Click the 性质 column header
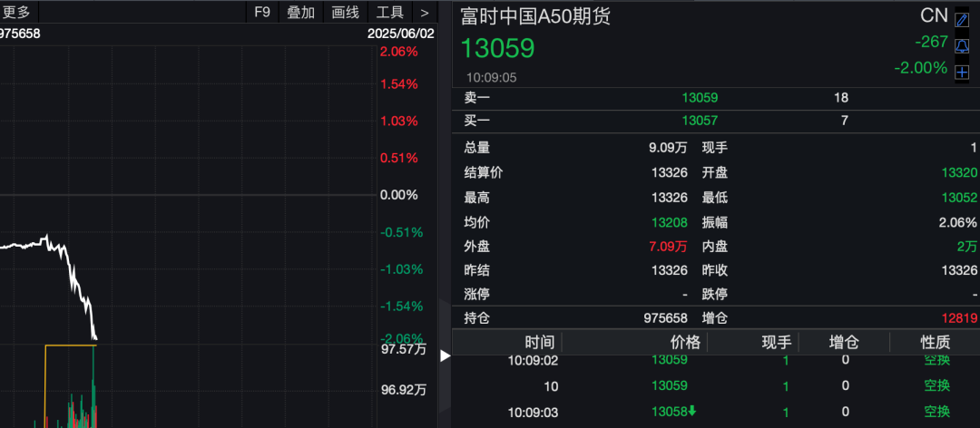 pyautogui.click(x=936, y=342)
